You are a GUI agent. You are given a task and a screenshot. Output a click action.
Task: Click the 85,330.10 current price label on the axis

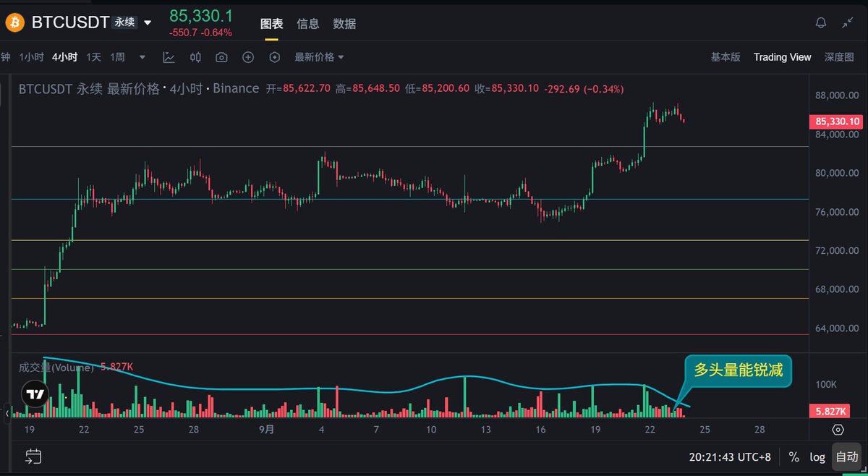click(x=838, y=122)
